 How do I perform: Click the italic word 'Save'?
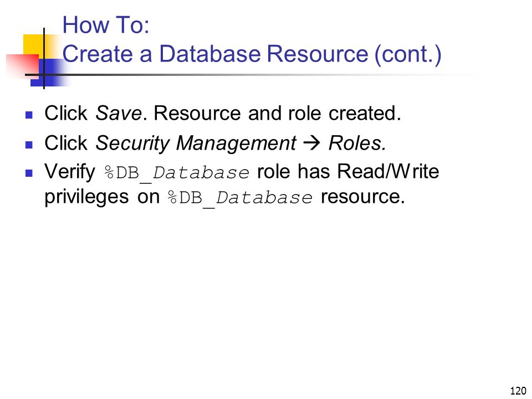click(119, 113)
